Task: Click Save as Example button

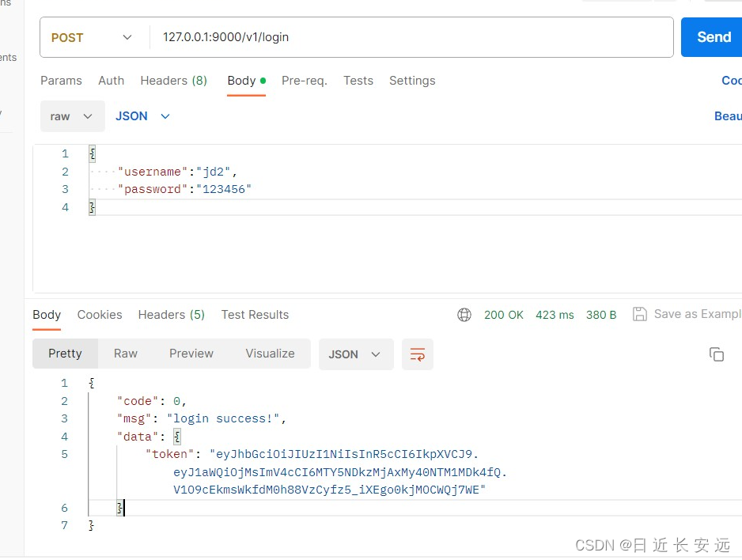Action: tap(687, 314)
